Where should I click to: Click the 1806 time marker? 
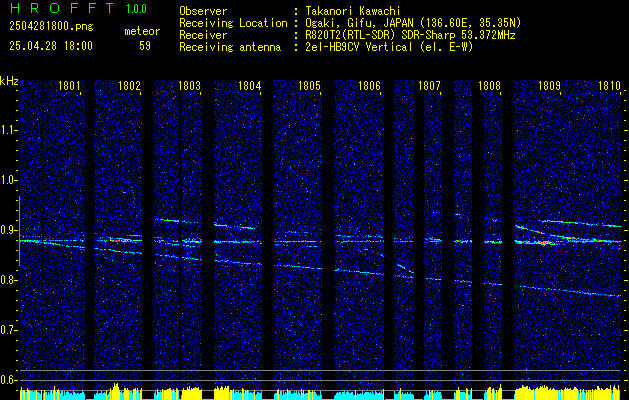[x=369, y=86]
